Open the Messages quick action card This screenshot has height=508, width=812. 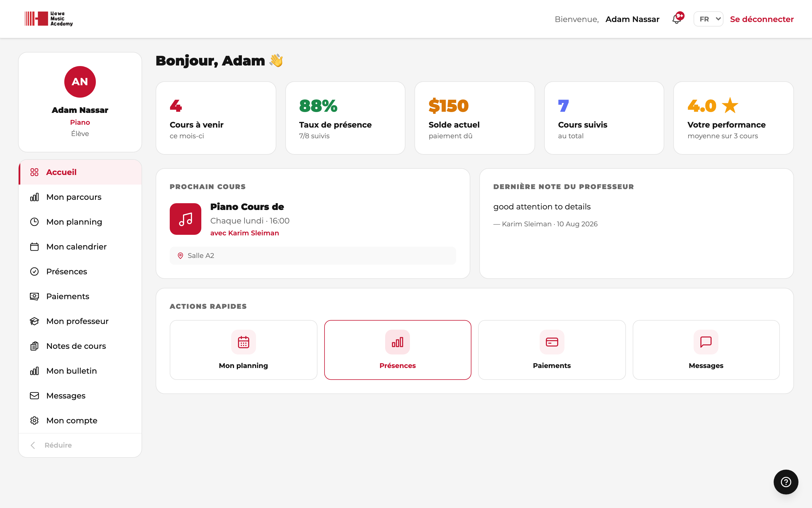click(x=706, y=350)
